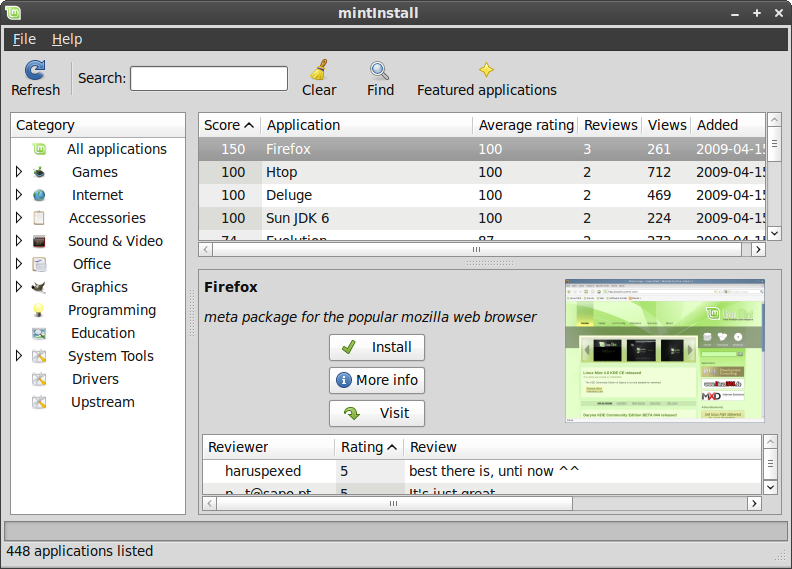This screenshot has height=569, width=792.
Task: Select the Sound & Video icon
Action: (x=39, y=241)
